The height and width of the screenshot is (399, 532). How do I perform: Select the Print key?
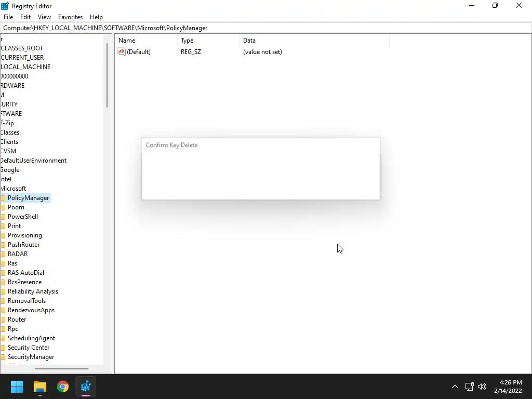click(14, 226)
